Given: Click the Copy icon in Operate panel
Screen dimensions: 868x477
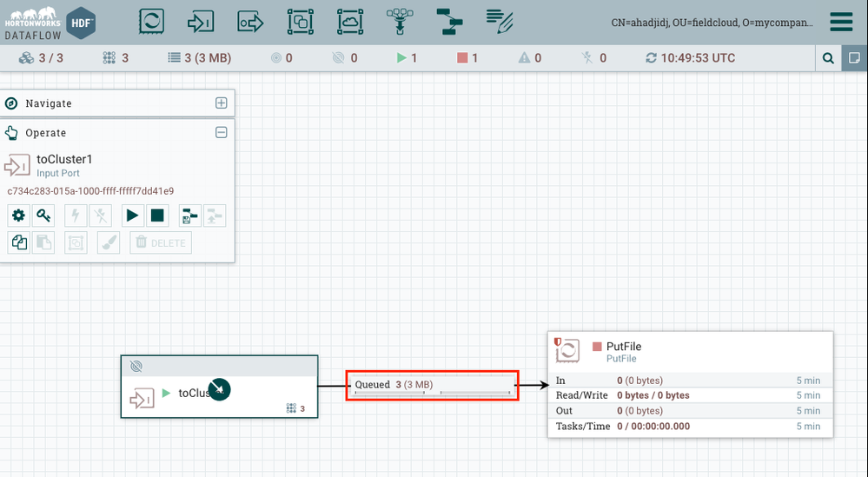Looking at the screenshot, I should 18,242.
